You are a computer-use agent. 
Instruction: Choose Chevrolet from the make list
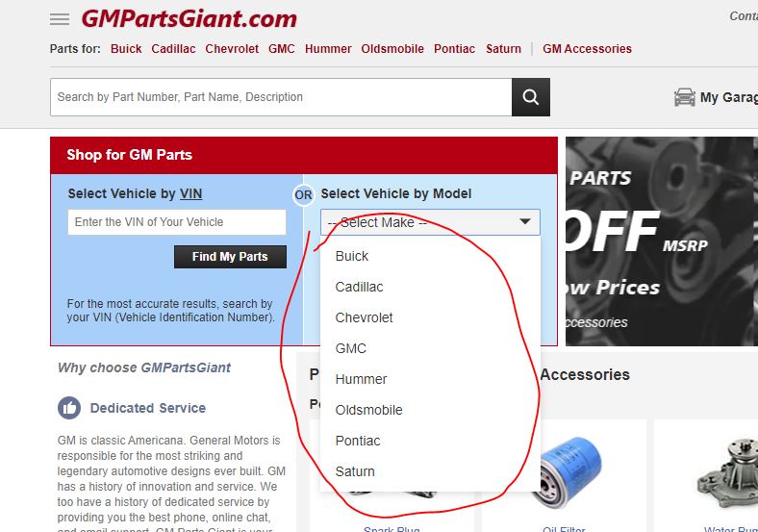tap(364, 317)
